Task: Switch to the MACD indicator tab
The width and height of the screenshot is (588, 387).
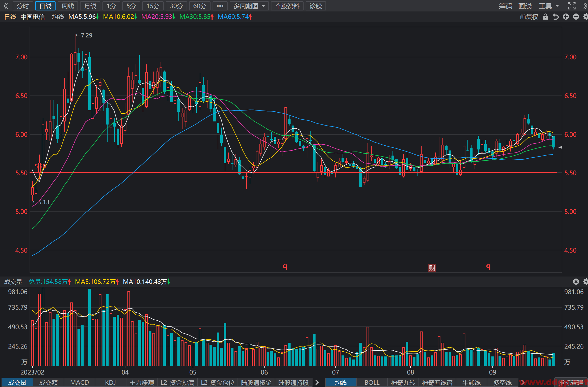Action: 80,382
